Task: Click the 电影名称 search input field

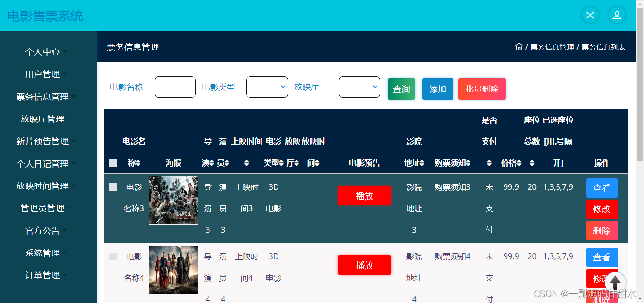Action: 175,87
